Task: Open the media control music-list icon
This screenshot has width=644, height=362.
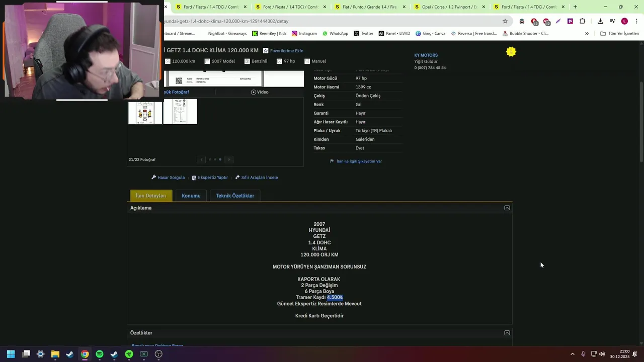Action: tap(612, 21)
